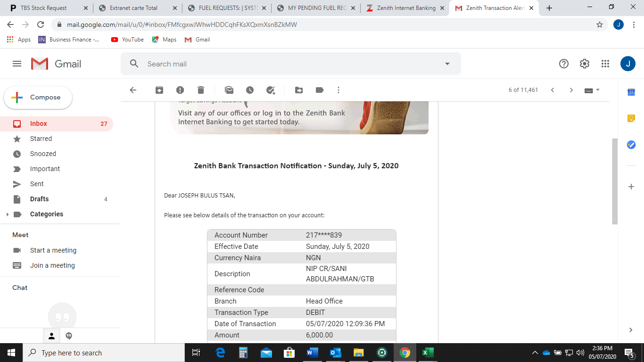Bookmark this page with star icon
The width and height of the screenshot is (644, 362).
(x=600, y=25)
